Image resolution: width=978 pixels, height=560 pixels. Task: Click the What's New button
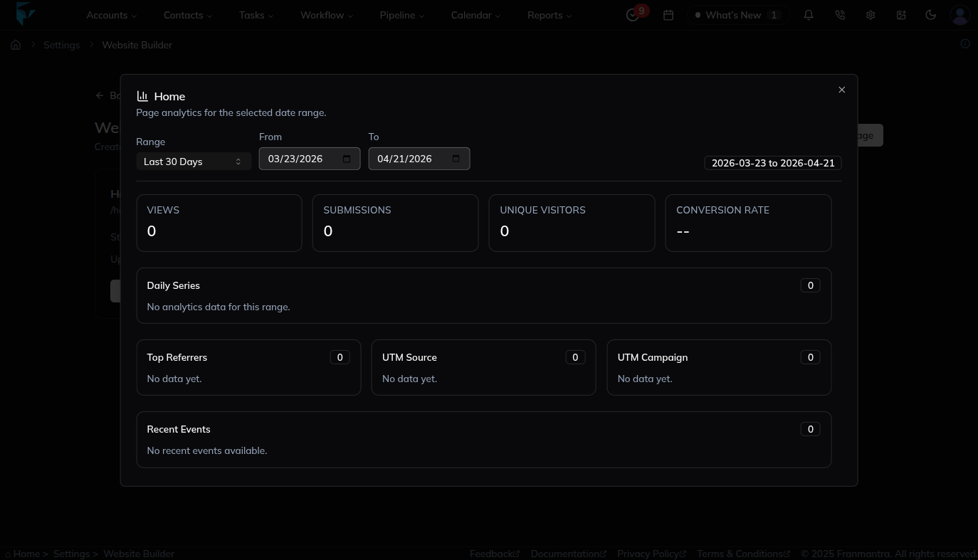(737, 15)
